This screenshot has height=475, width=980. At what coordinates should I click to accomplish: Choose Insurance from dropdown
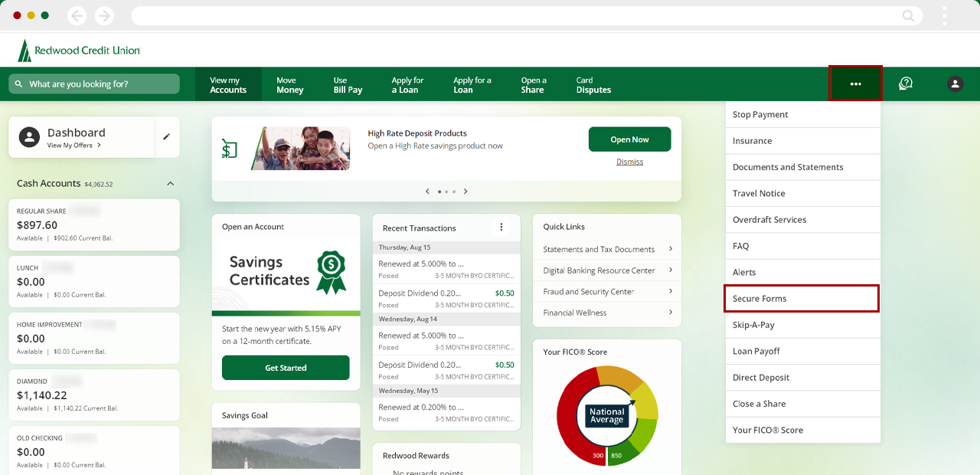point(803,141)
